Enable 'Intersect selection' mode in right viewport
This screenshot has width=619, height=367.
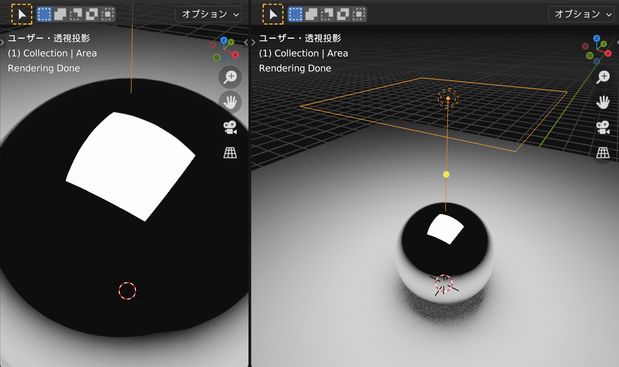tap(359, 14)
